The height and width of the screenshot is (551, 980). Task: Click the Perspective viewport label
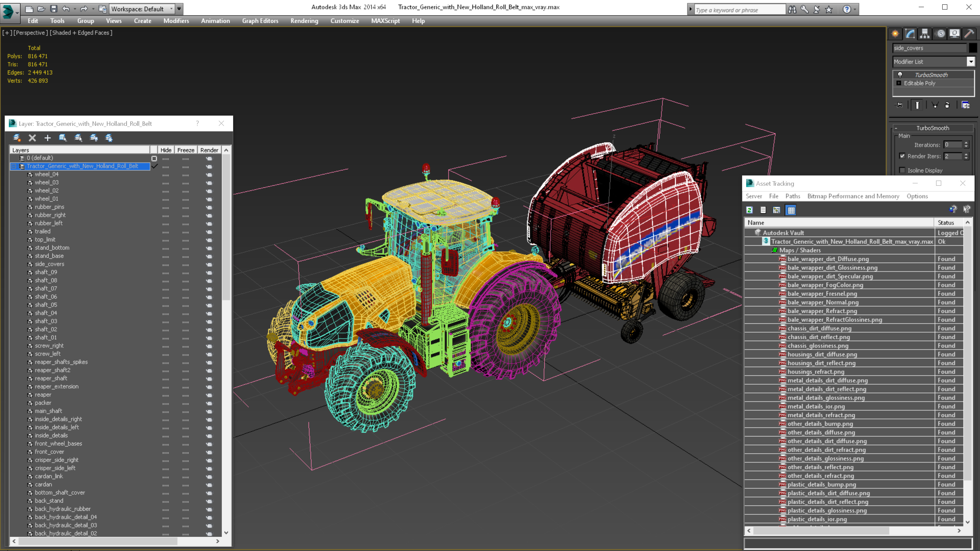click(x=31, y=33)
